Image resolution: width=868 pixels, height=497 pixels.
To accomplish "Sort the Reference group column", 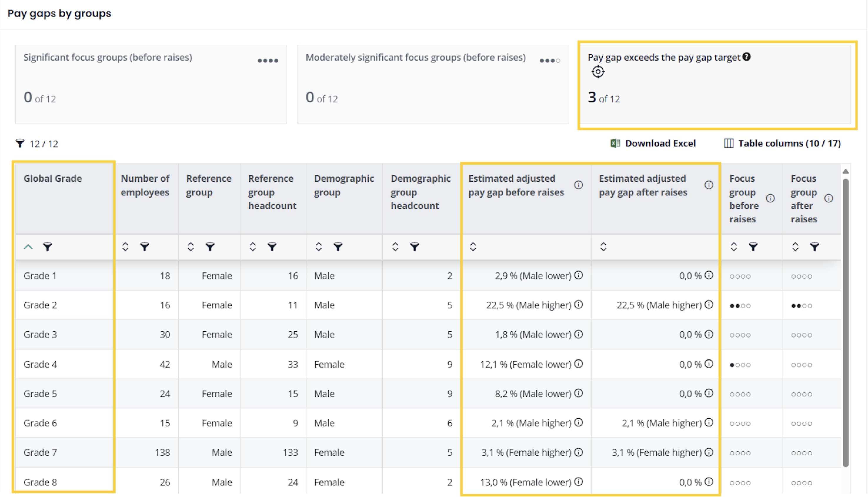I will pyautogui.click(x=191, y=246).
